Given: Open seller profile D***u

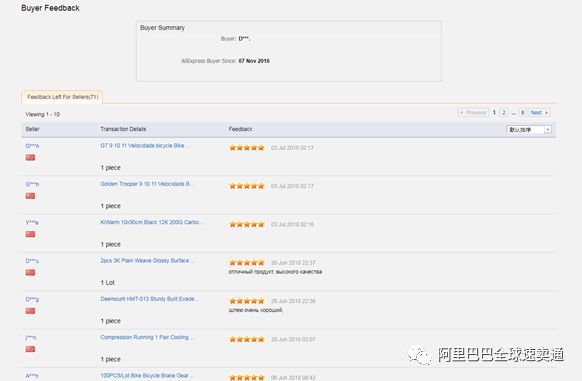Looking at the screenshot, I should tap(32, 261).
